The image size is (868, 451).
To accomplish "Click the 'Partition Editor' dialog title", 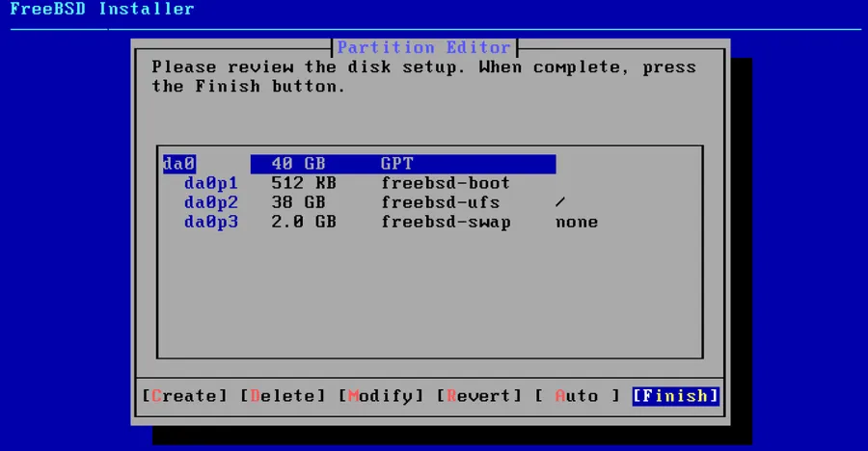I will coord(424,47).
